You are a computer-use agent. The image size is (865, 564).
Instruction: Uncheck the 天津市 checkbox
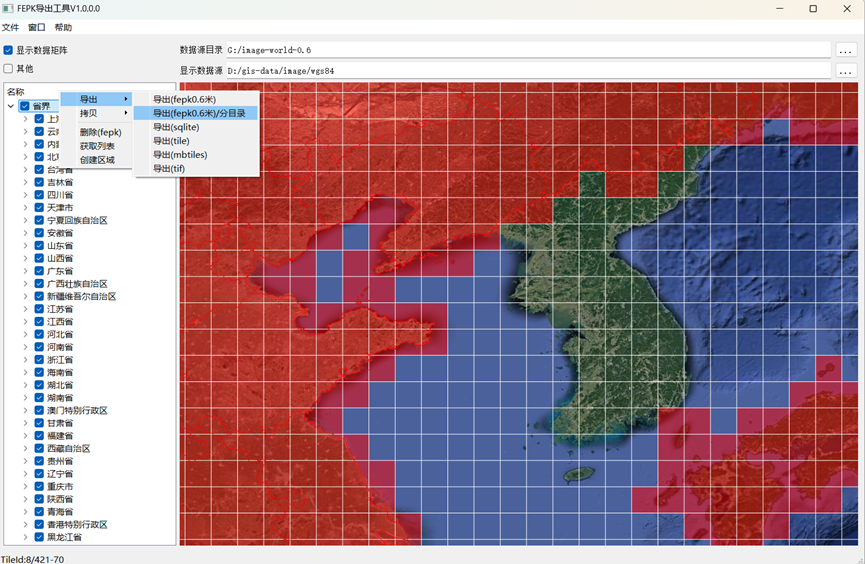[x=39, y=207]
